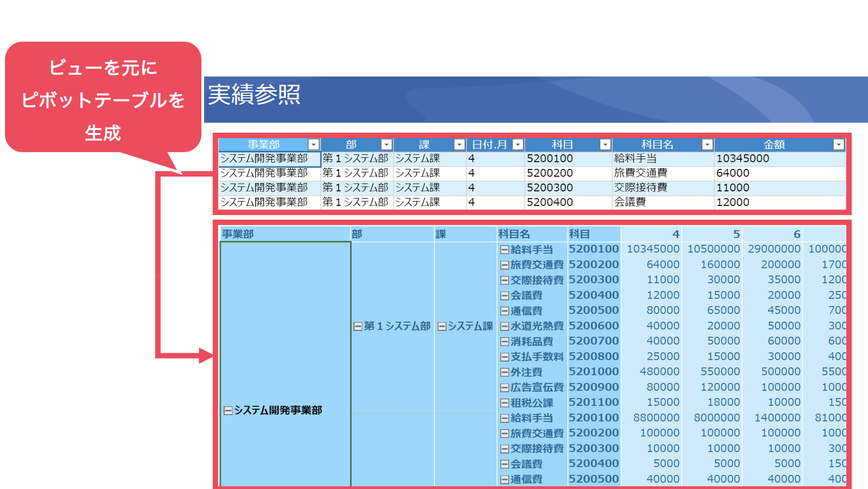868x489 pixels.
Task: Open the 科目名 column filter dropdown
Action: point(707,144)
